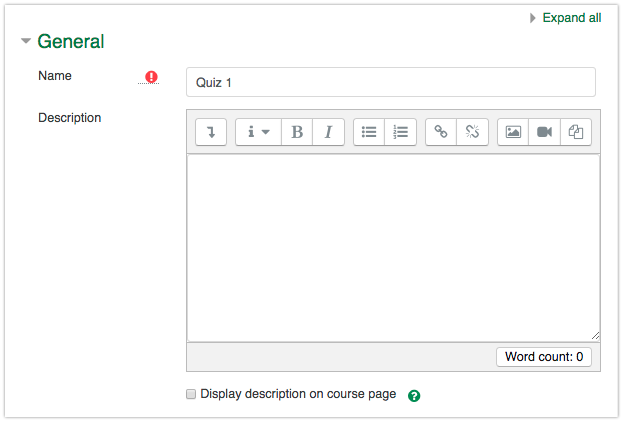The width and height of the screenshot is (623, 422).
Task: Collapse the General section
Action: [26, 42]
